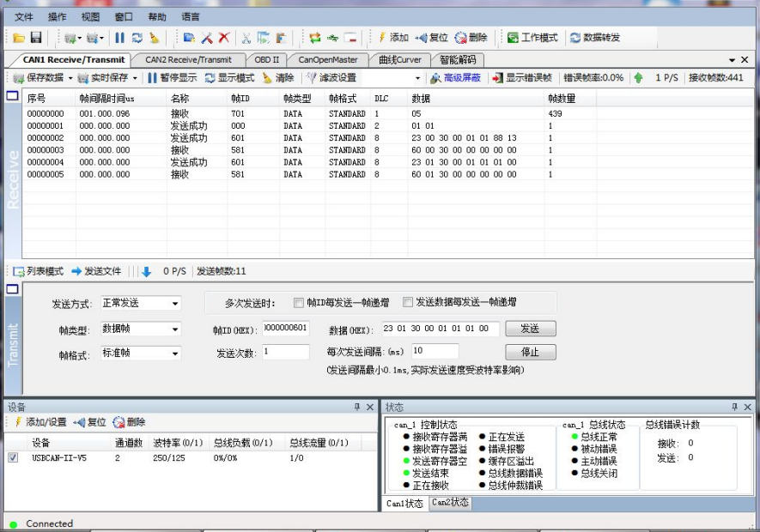Open the 视图 menu
This screenshot has width=760, height=532.
click(91, 17)
